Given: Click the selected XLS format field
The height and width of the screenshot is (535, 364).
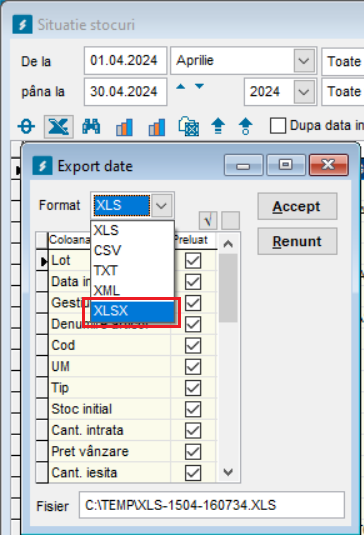Looking at the screenshot, I should coord(122,205).
